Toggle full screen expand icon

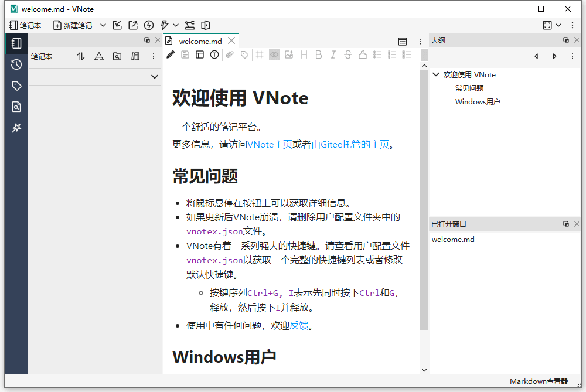point(547,25)
